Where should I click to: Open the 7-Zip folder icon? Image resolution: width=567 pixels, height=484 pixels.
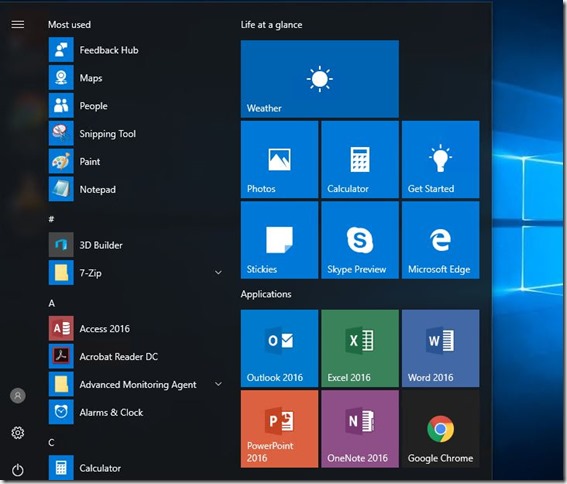(x=61, y=273)
